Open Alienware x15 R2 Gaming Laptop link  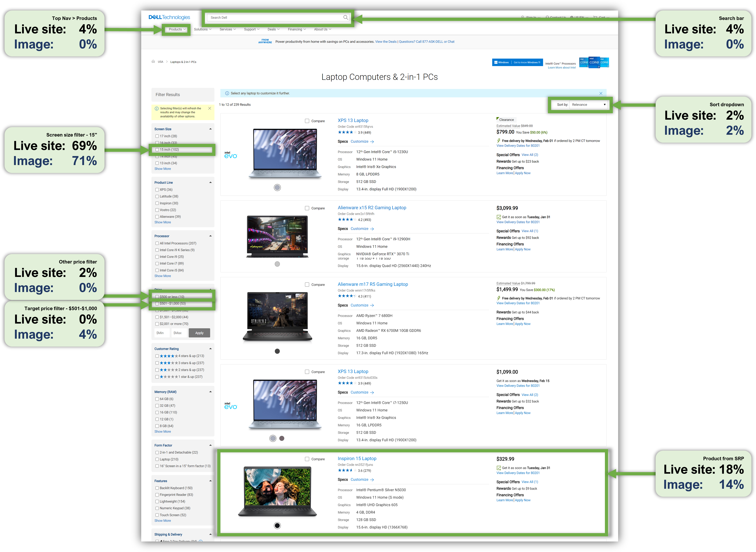coord(372,208)
